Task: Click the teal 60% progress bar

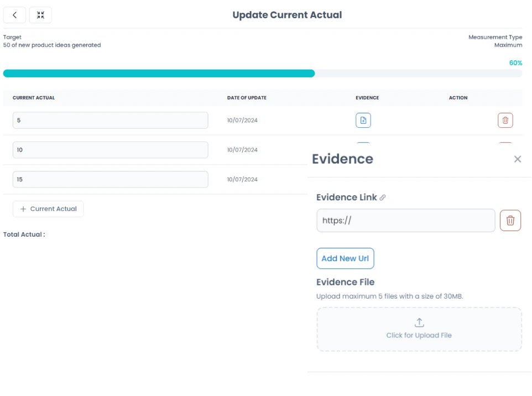Action: click(159, 74)
